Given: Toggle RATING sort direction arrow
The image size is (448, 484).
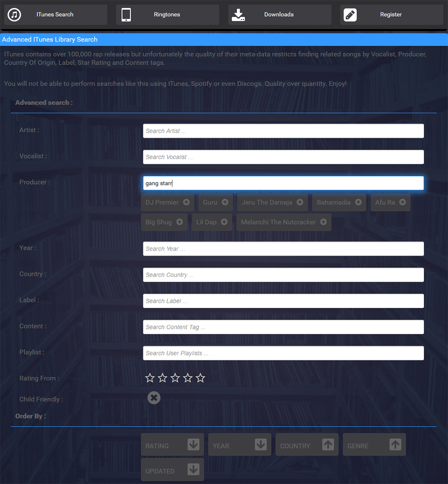Looking at the screenshot, I should click(x=194, y=445).
